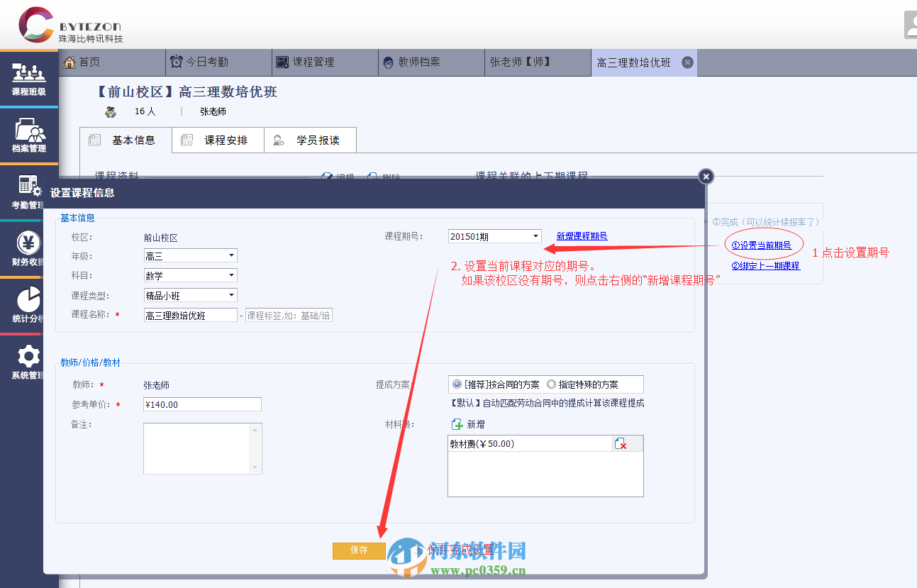Click the 16 人 student count text
The height and width of the screenshot is (588, 917).
tap(145, 111)
